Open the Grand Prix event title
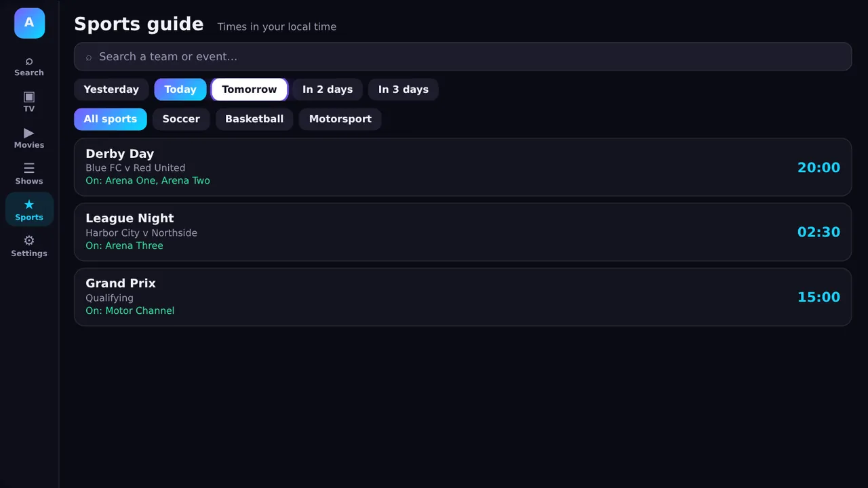Viewport: 868px width, 488px height. (121, 283)
